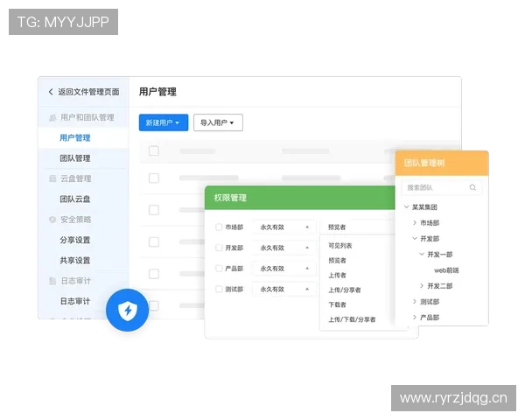Screen dimensions: 525x420
Task: Open 团队管理 in the sidebar
Action: click(75, 158)
